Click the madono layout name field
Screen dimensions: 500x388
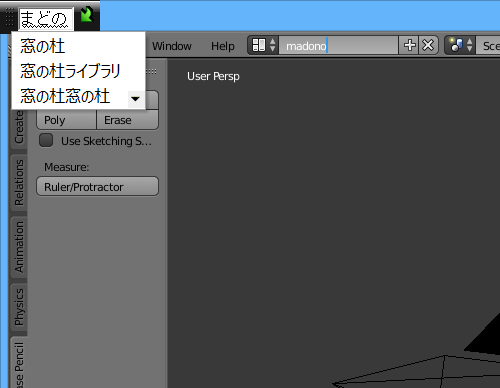338,45
